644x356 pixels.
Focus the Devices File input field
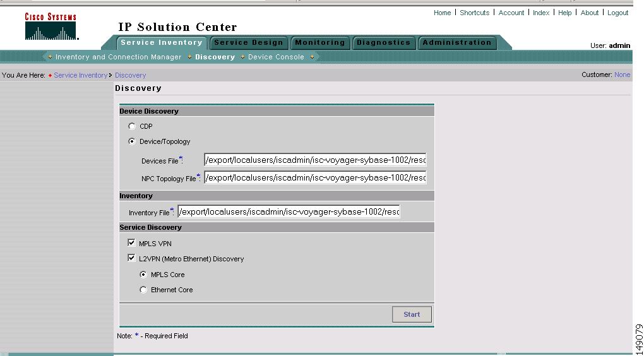coord(315,160)
